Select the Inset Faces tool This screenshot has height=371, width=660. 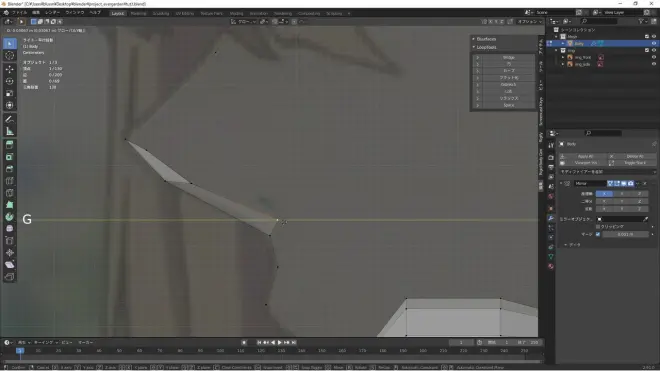coord(10,157)
